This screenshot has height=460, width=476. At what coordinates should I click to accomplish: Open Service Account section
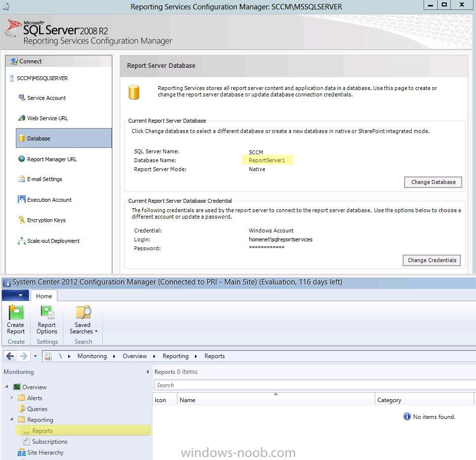click(47, 98)
